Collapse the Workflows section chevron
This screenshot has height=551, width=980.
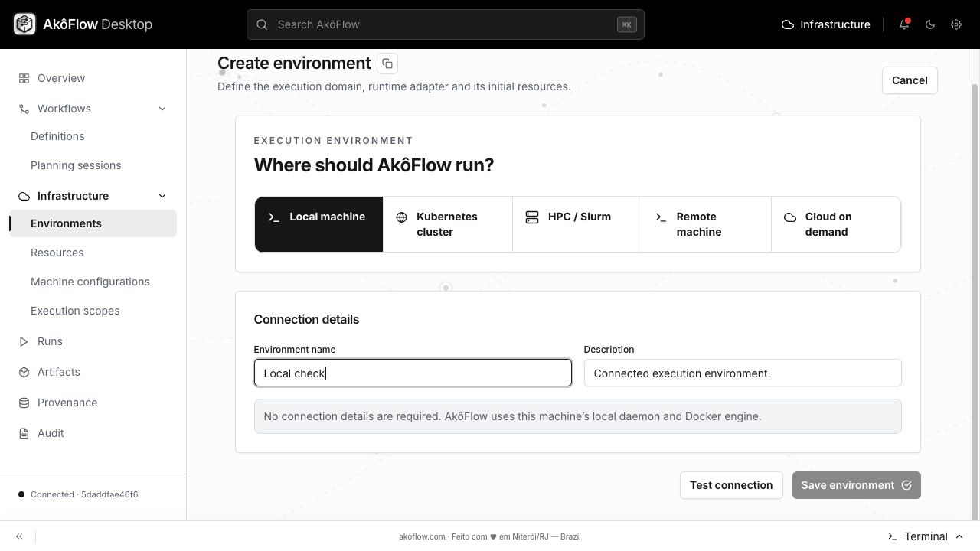pyautogui.click(x=162, y=109)
